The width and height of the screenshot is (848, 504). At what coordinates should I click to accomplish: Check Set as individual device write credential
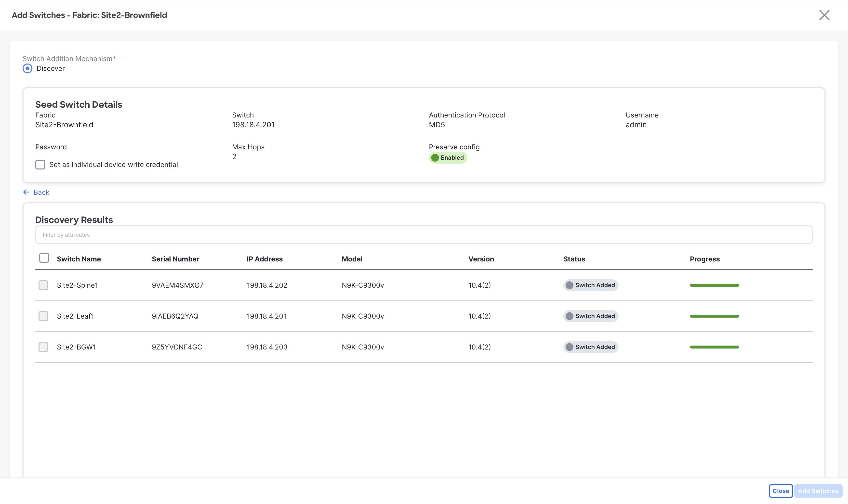point(40,165)
